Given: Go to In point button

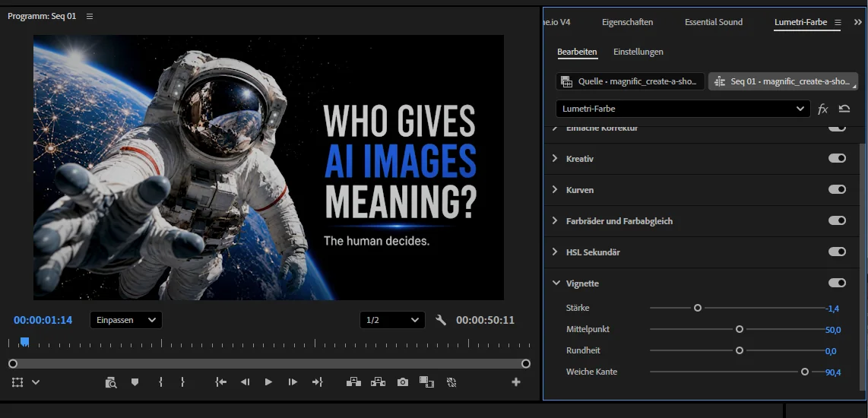Looking at the screenshot, I should click(221, 382).
